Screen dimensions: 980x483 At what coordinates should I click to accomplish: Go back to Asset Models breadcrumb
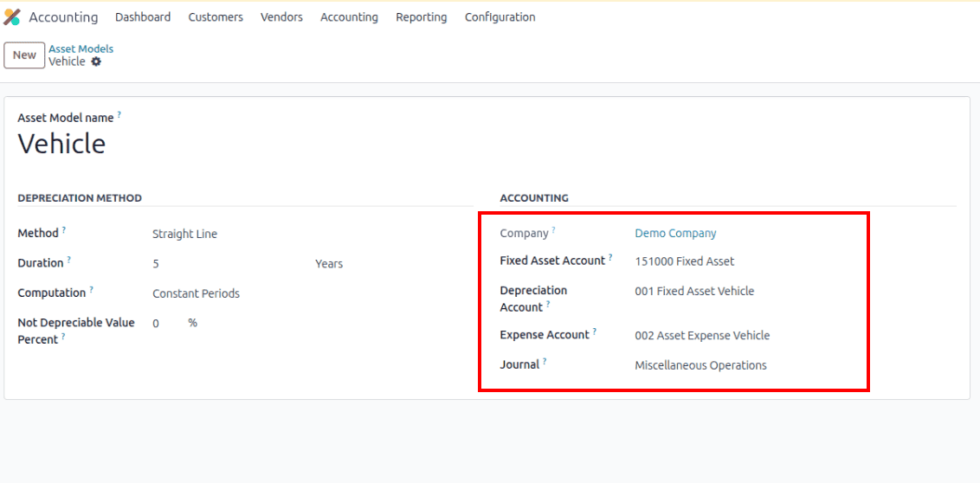(81, 48)
